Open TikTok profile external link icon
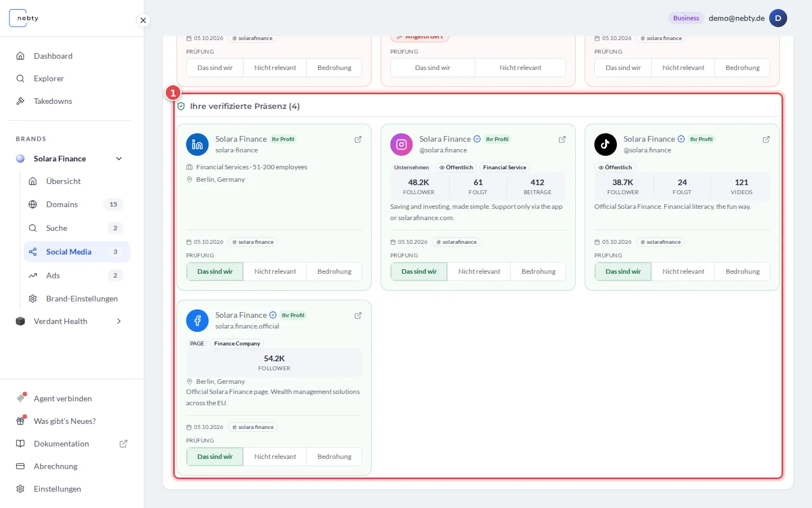 coord(766,139)
